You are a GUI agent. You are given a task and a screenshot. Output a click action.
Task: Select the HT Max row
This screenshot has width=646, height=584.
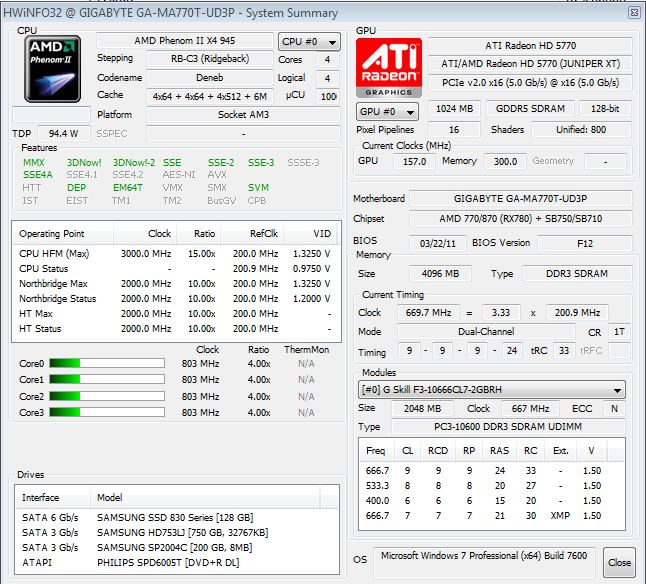click(176, 314)
